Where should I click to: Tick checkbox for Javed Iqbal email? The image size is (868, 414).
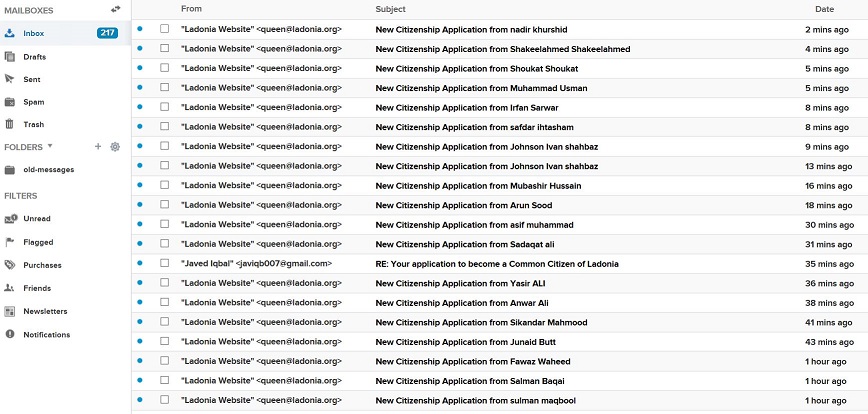click(164, 263)
